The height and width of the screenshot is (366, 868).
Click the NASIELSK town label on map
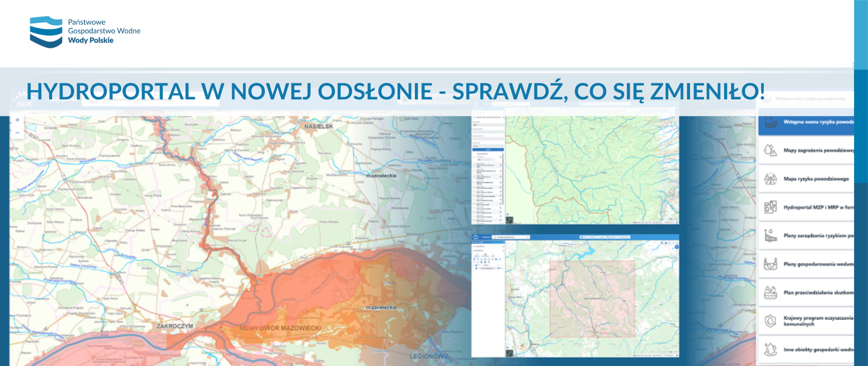tap(319, 127)
